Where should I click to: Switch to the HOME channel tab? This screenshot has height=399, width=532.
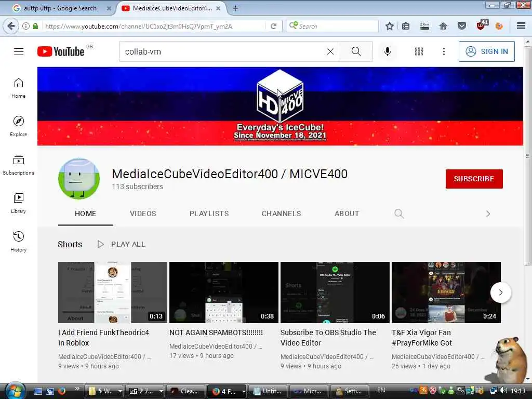click(x=86, y=214)
